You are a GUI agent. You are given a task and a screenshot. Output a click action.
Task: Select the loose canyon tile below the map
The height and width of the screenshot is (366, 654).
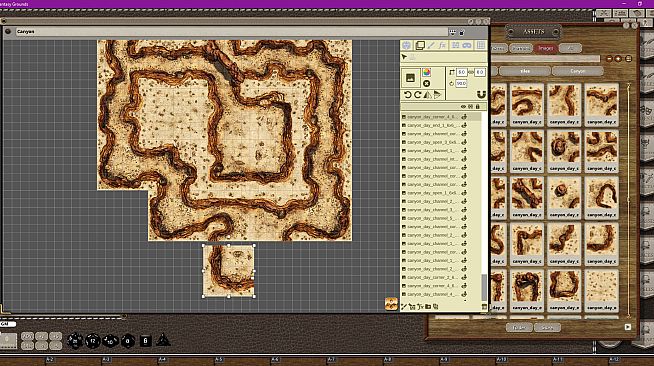tap(229, 271)
